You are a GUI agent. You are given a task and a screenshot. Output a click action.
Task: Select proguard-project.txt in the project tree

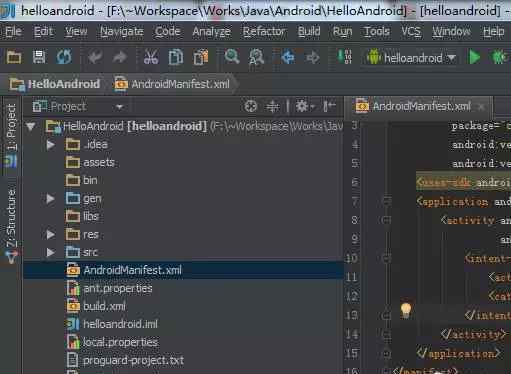(125, 360)
